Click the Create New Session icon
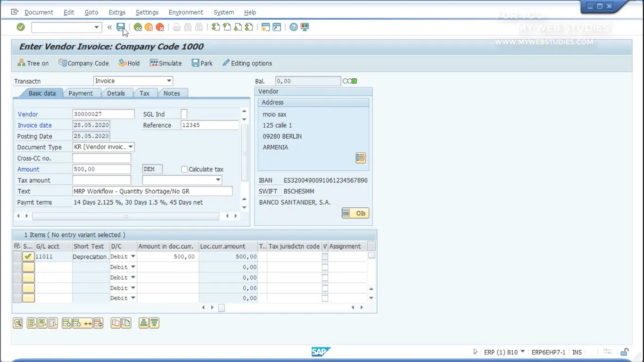 coord(266,27)
